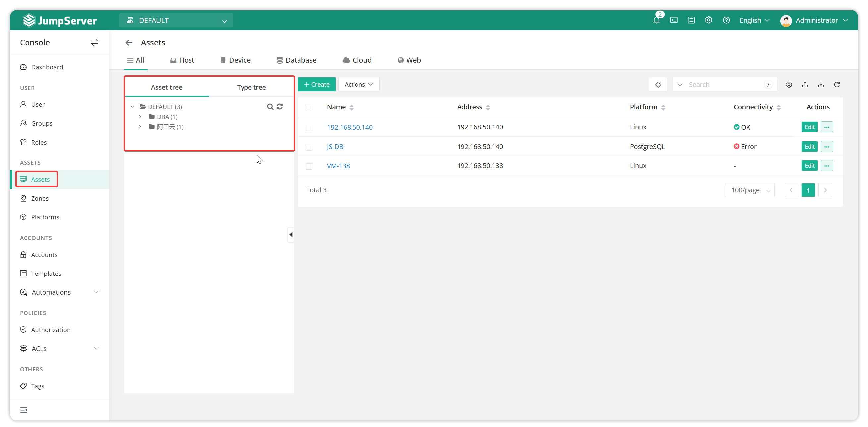Open Authorization in the sidebar
The image size is (868, 427).
[x=51, y=330]
